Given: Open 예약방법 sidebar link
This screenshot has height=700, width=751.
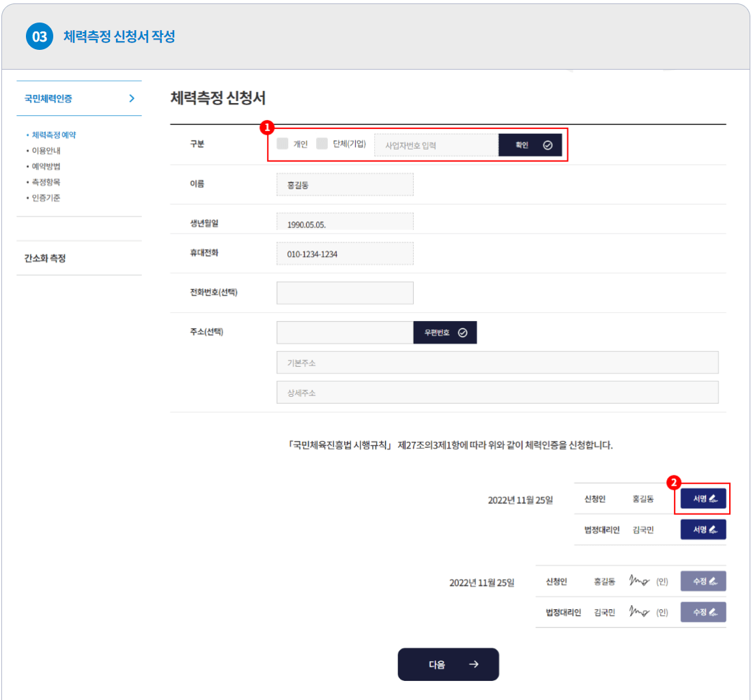Looking at the screenshot, I should tap(46, 166).
